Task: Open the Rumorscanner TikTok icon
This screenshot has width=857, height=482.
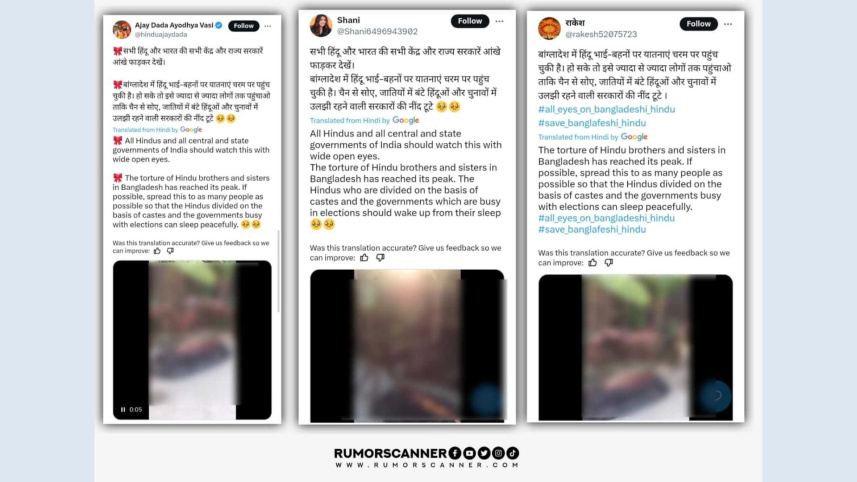Action: [x=513, y=452]
